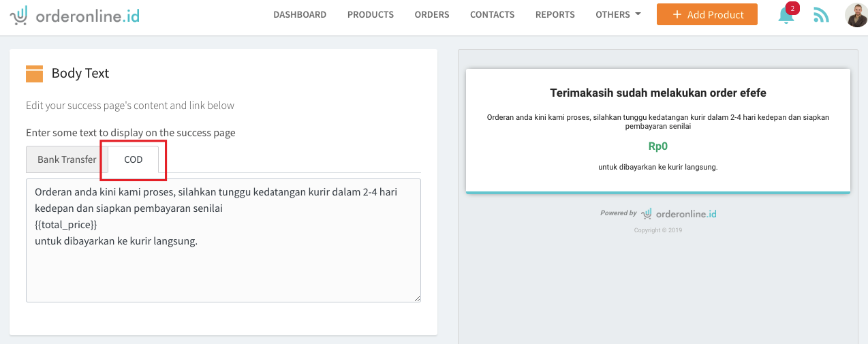
Task: Open the CONTACTS page
Action: 492,14
